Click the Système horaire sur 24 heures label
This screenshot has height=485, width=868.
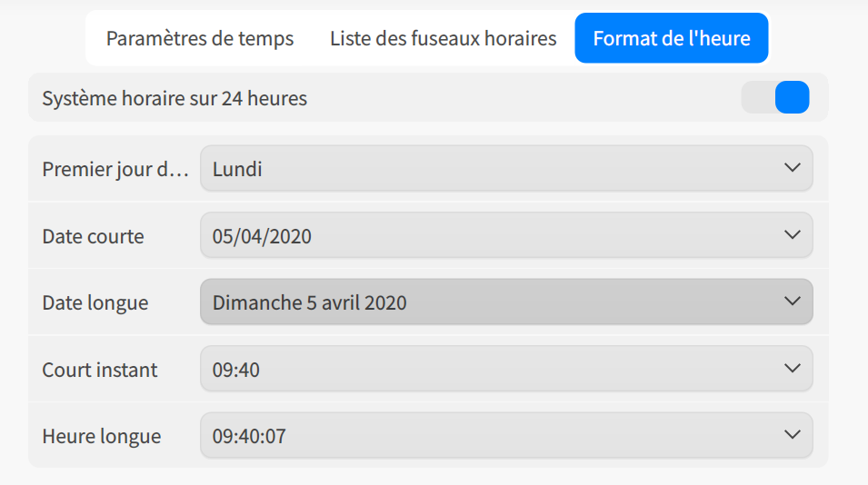point(175,98)
